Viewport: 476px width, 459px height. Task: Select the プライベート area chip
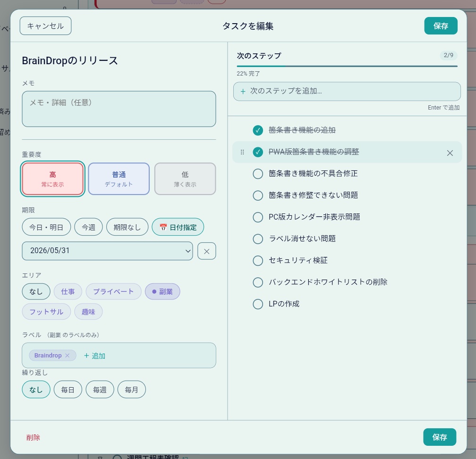click(113, 291)
